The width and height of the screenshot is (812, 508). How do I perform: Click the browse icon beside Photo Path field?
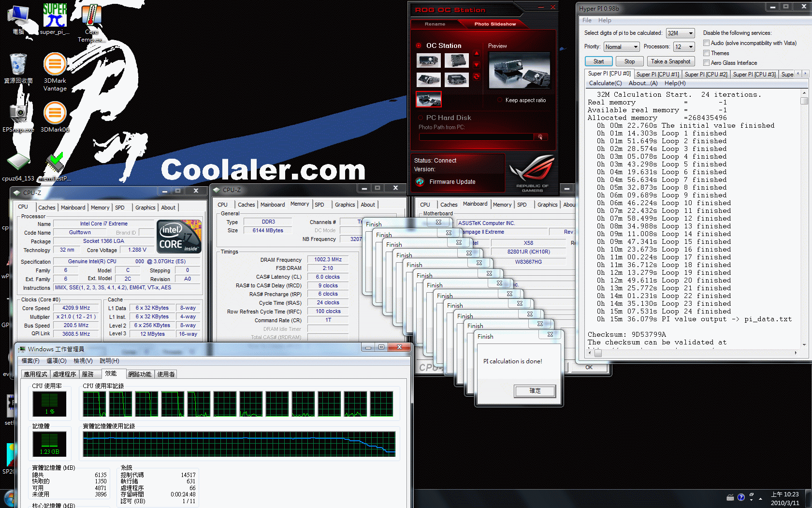[540, 137]
